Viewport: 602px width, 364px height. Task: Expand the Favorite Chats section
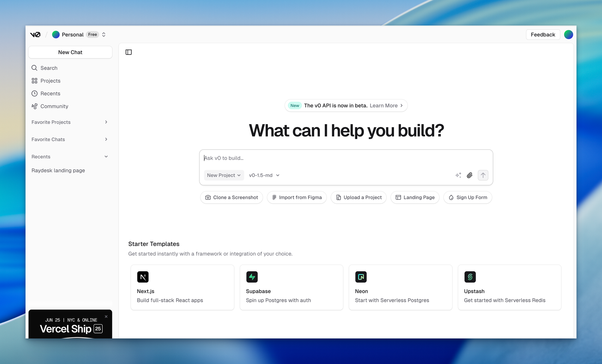pyautogui.click(x=106, y=139)
